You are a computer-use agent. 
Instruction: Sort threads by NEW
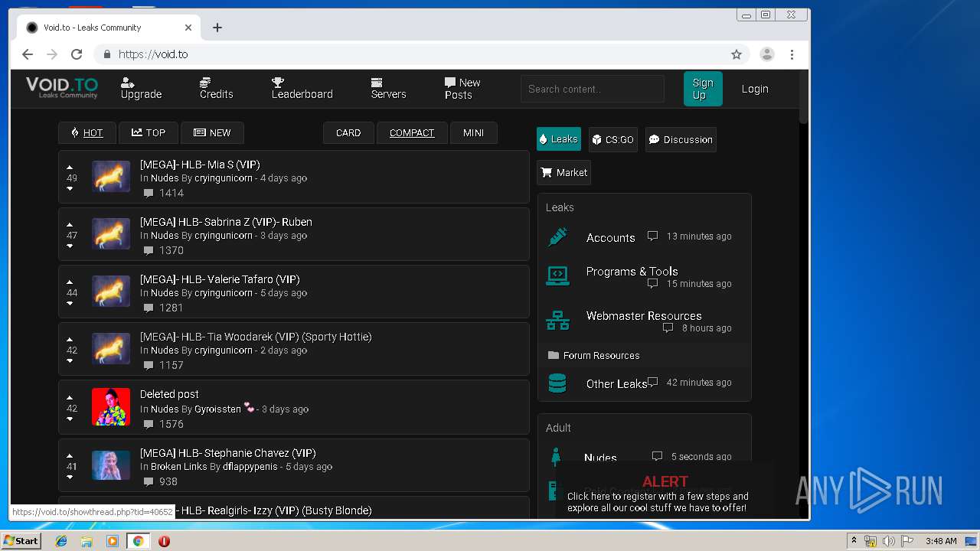212,132
